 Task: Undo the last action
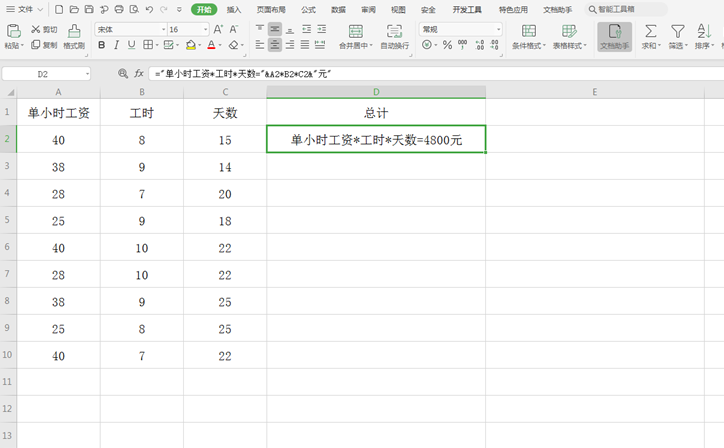(x=149, y=9)
